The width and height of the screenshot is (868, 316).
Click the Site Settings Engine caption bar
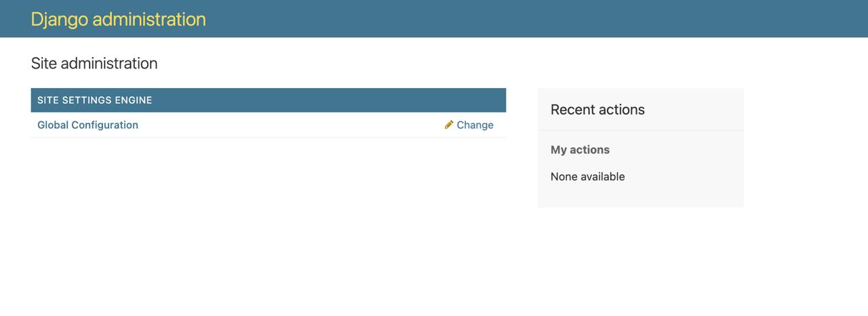coord(269,100)
